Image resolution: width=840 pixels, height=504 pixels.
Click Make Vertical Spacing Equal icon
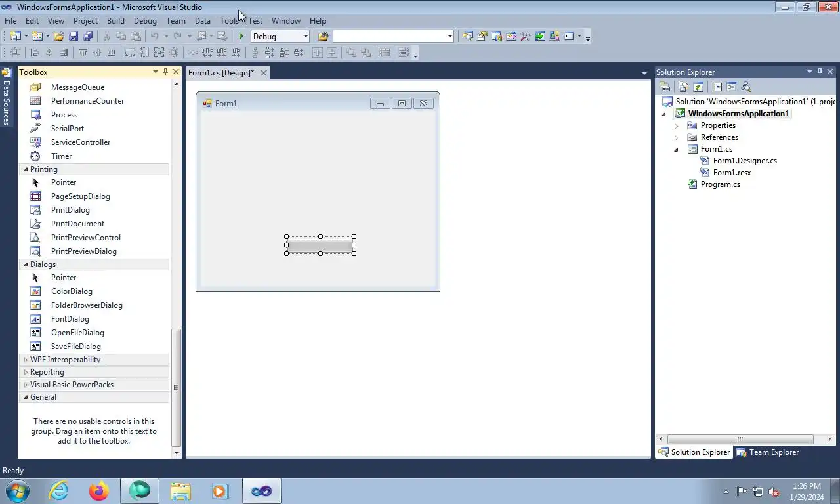[x=256, y=52]
